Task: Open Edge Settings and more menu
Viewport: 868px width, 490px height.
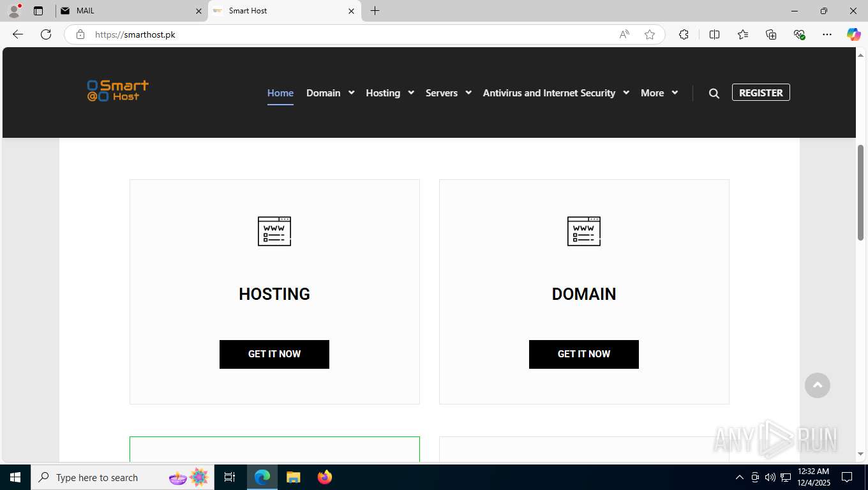Action: (827, 34)
